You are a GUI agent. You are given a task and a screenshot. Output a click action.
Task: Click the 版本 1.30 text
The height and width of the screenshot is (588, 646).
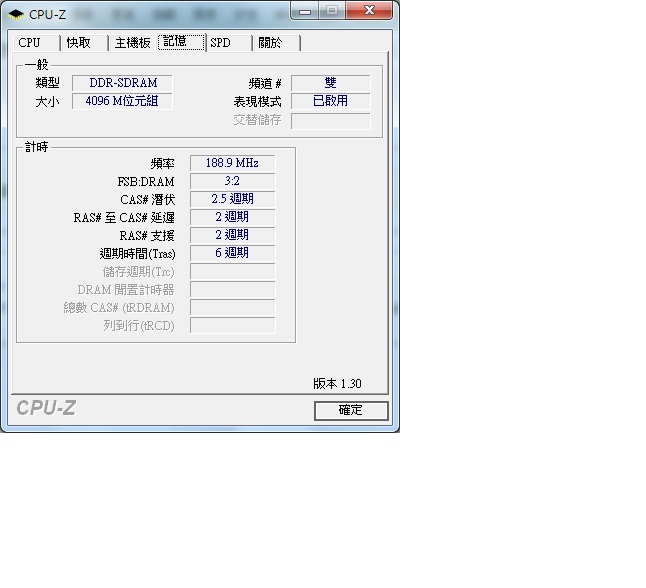[337, 384]
